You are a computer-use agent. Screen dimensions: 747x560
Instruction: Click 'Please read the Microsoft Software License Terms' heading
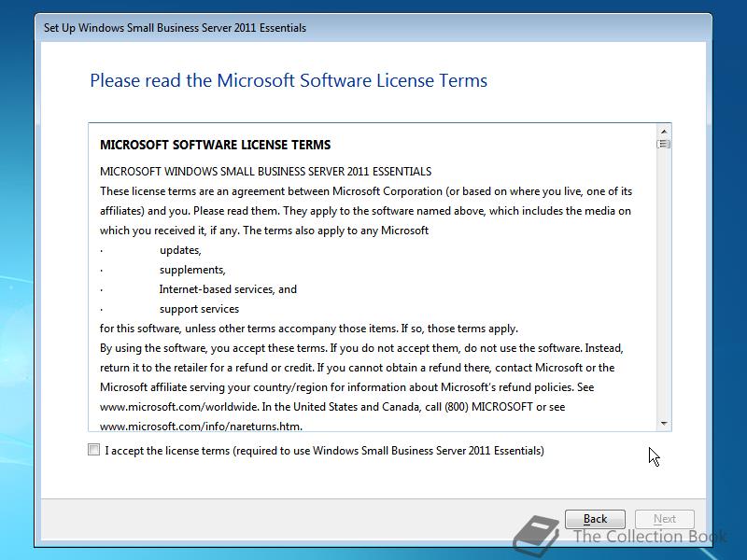pyautogui.click(x=289, y=80)
